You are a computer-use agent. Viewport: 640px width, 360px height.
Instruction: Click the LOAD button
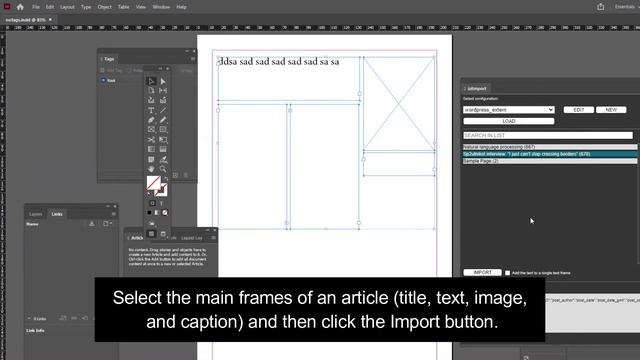tap(509, 121)
